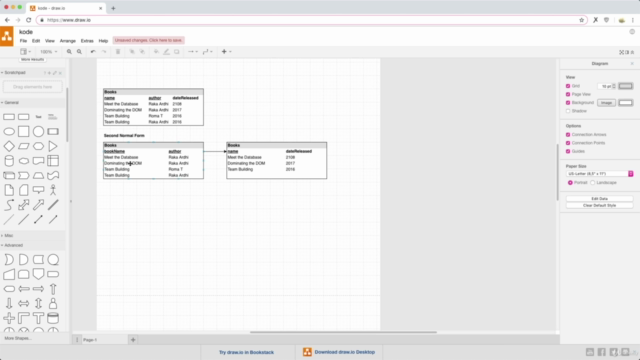Click Unsaved changes save notice
Screen dimensions: 640x360
(x=149, y=40)
